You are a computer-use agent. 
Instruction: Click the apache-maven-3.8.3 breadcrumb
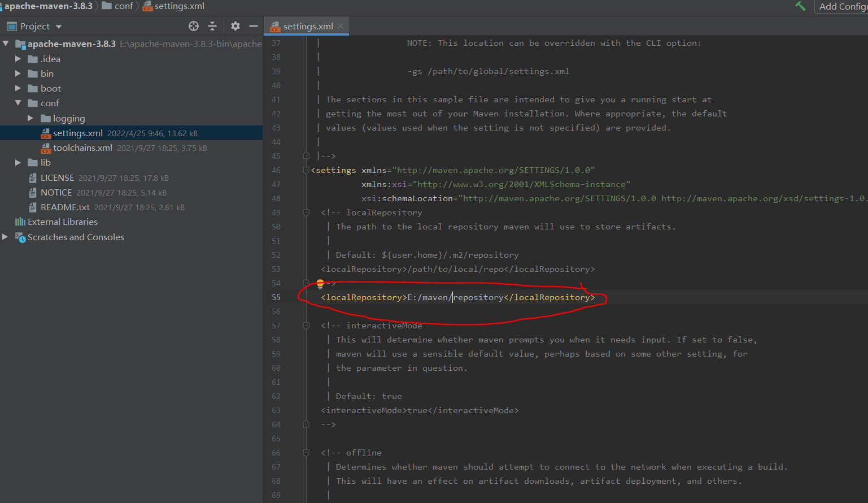tap(49, 6)
